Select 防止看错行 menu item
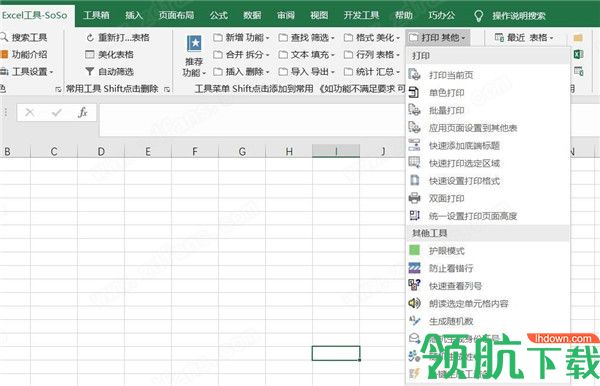600x386 pixels. tap(488, 268)
